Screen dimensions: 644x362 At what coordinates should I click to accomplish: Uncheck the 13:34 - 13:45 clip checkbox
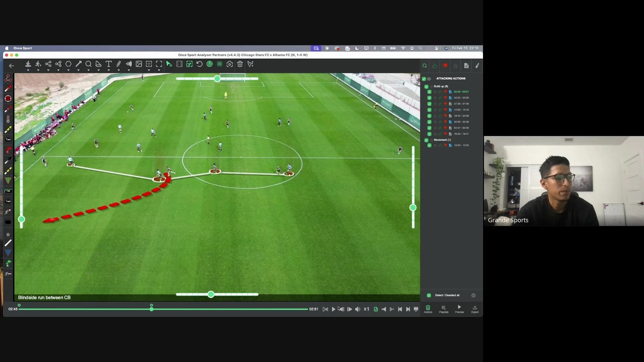429,145
